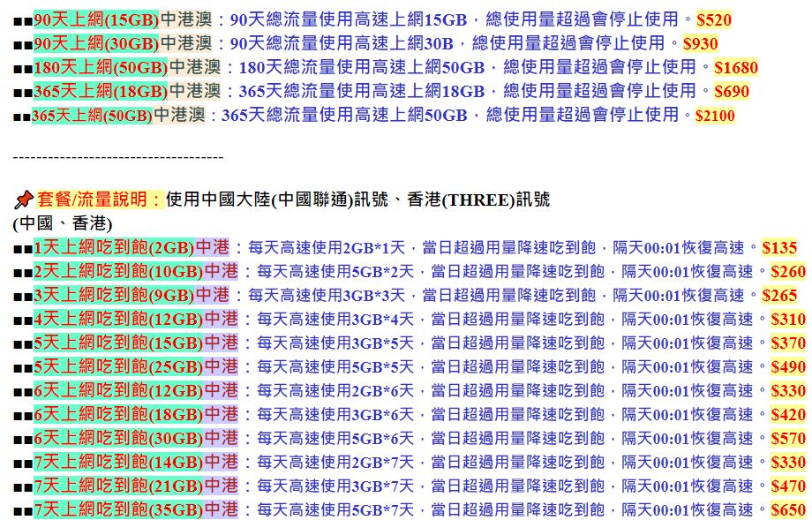Click the (中國、香港) text line

[x=63, y=223]
